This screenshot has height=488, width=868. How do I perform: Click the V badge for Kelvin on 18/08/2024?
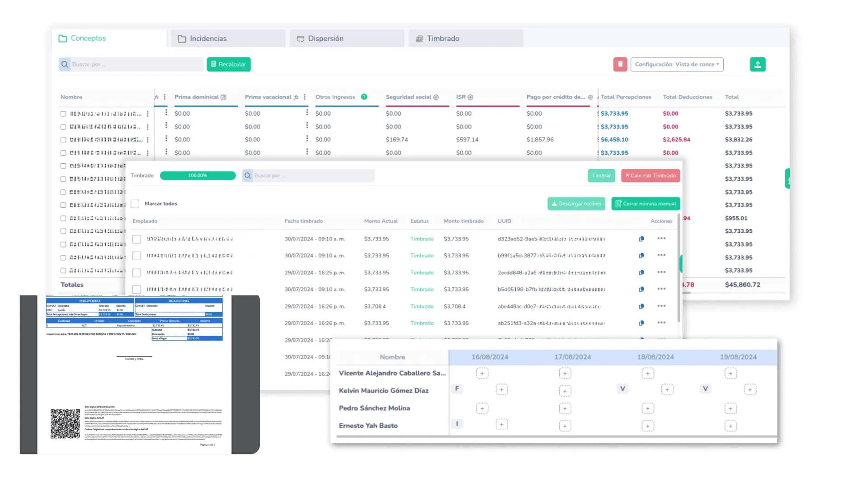tap(623, 389)
